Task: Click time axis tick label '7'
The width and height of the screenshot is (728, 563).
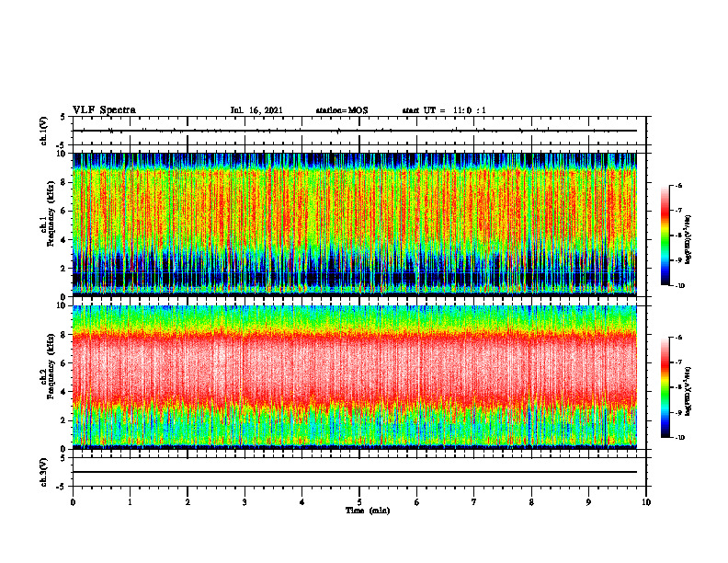Action: (474, 502)
